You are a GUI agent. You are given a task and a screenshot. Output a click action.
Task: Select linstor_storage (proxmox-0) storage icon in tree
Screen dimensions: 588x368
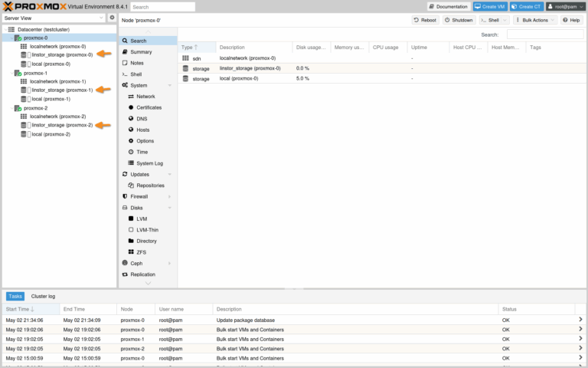tap(24, 55)
